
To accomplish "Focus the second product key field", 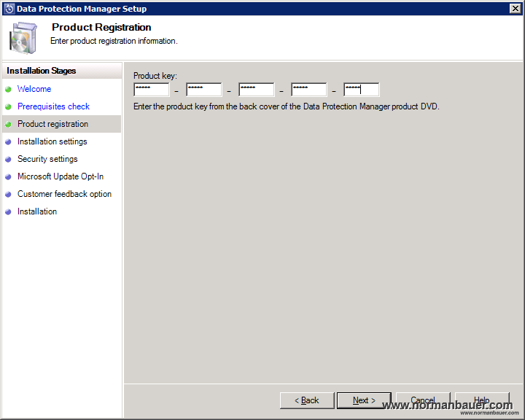I will (x=204, y=90).
